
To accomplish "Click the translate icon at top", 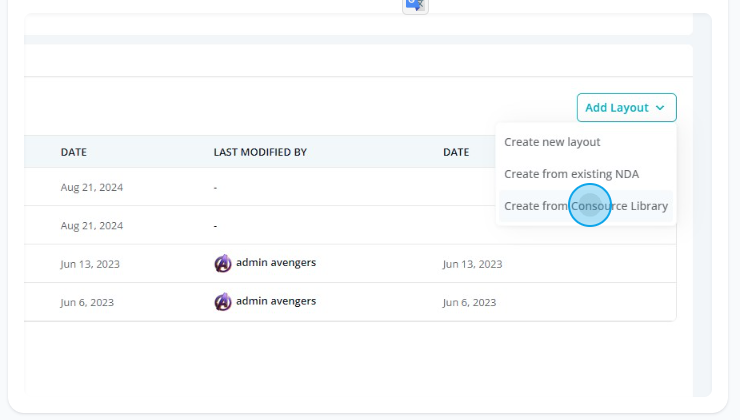I will [x=415, y=6].
